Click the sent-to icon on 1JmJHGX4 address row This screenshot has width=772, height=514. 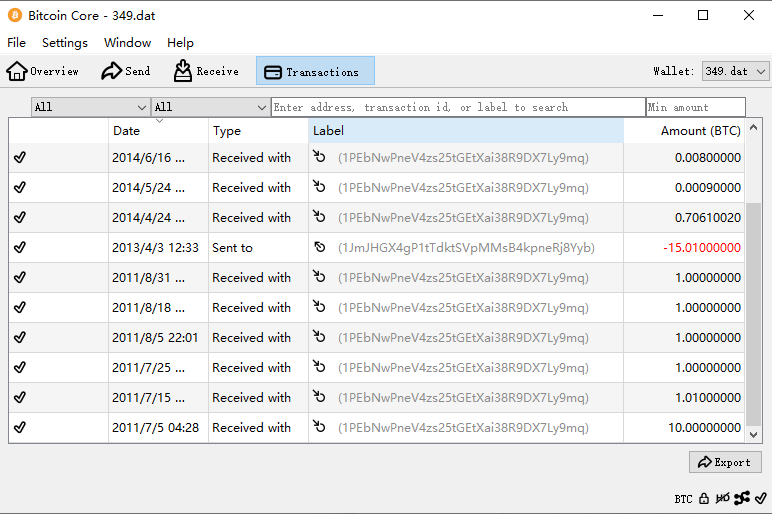tap(320, 247)
